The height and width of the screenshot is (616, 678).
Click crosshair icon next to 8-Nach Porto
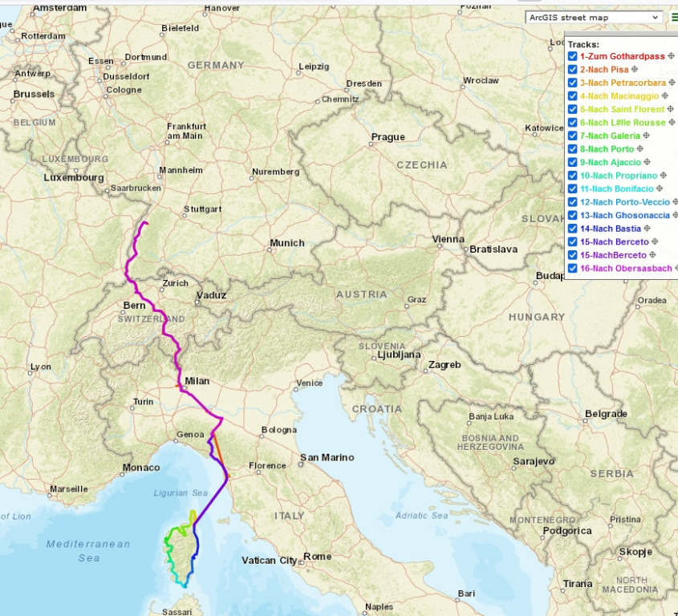639,149
